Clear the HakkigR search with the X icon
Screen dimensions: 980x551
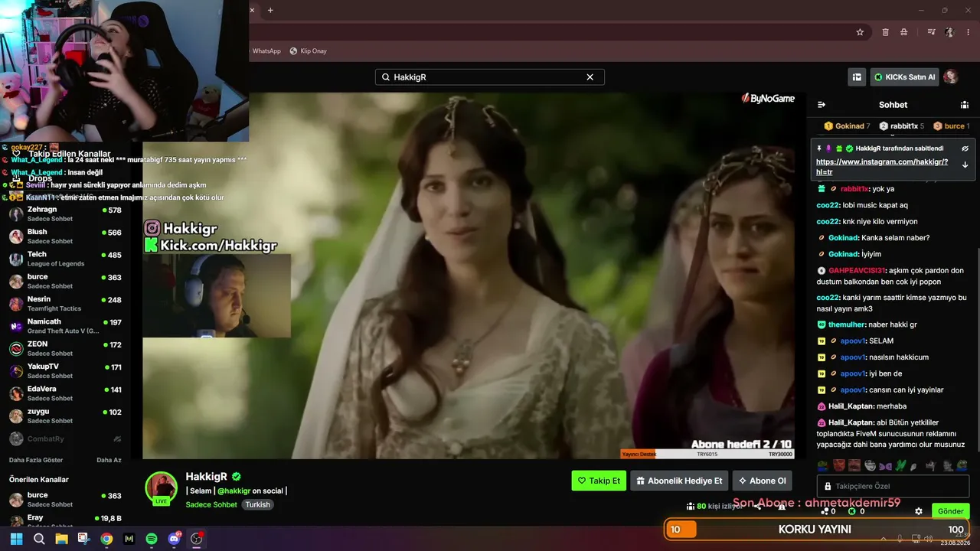590,77
